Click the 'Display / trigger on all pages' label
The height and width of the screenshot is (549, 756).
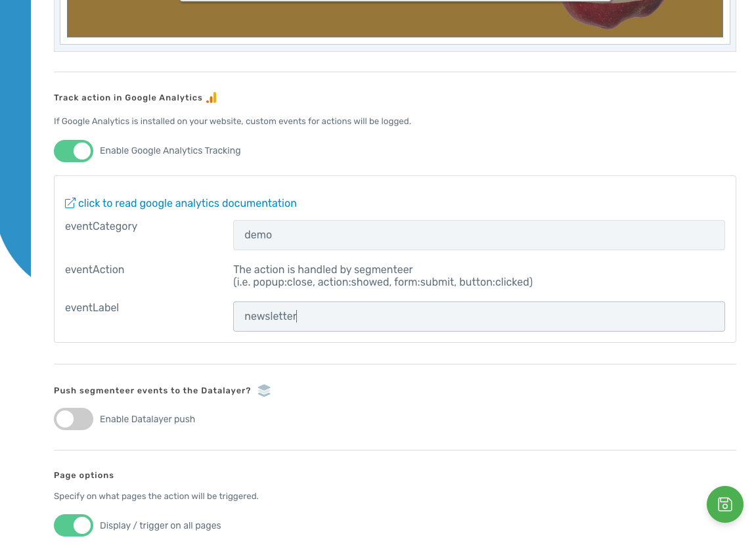[160, 526]
